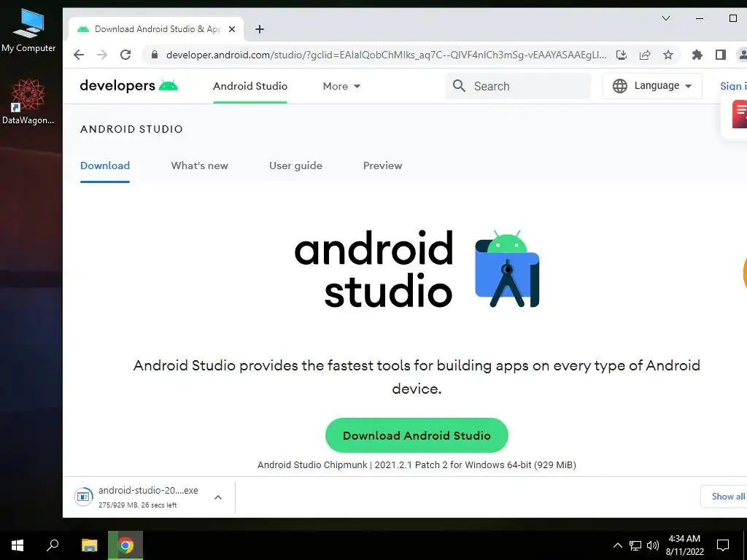Image resolution: width=747 pixels, height=560 pixels.
Task: Open the tab search chevron
Action: tap(666, 18)
